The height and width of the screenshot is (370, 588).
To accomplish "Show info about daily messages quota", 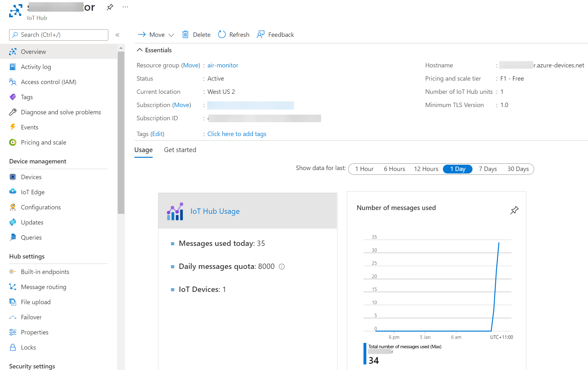I will pos(282,267).
